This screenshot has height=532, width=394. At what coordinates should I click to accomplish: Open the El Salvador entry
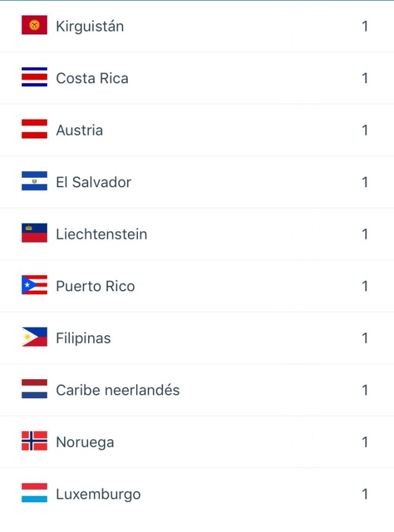coord(93,182)
